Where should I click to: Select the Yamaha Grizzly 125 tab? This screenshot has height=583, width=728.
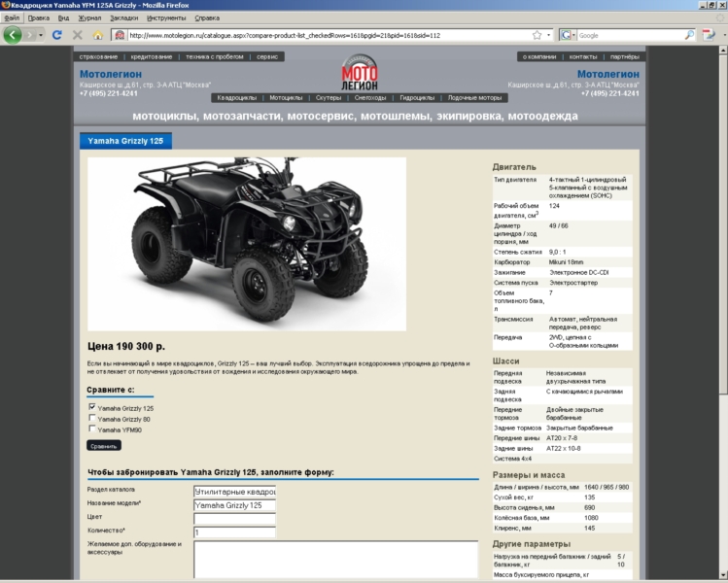pos(125,141)
